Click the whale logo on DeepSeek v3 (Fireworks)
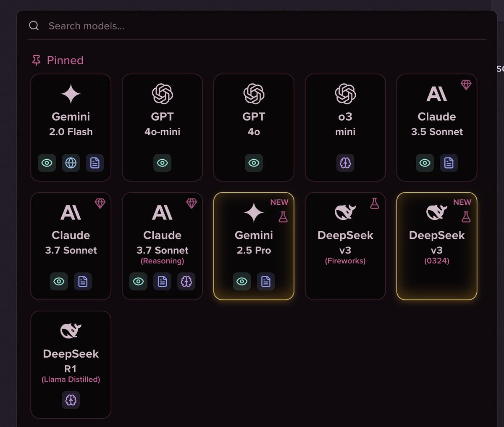The height and width of the screenshot is (427, 504). pos(345,212)
